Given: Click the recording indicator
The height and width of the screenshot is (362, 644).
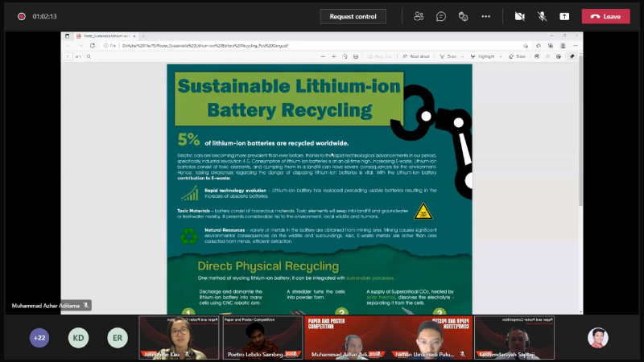Looking at the screenshot, I should (22, 16).
